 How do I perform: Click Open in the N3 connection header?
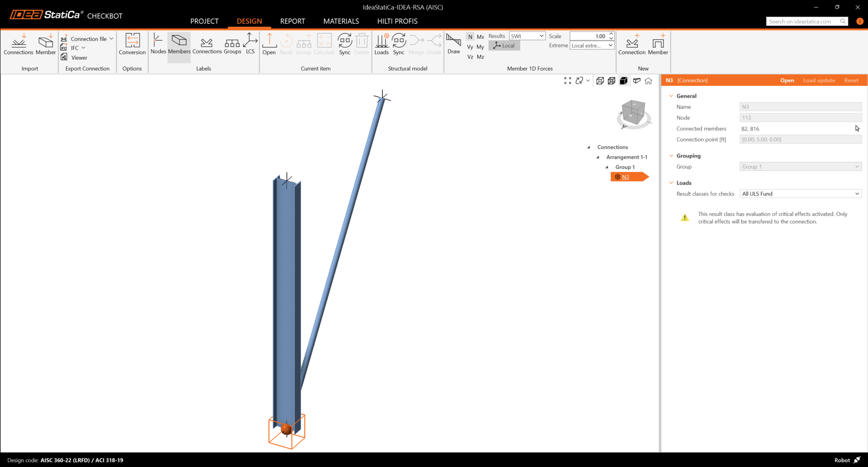pyautogui.click(x=787, y=81)
